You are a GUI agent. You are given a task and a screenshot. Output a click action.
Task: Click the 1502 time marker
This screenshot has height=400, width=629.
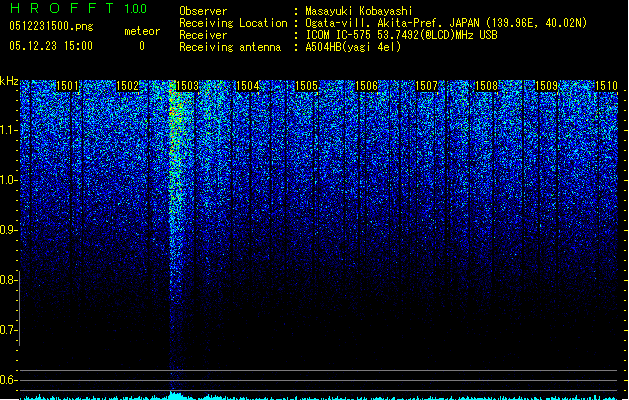pos(127,86)
